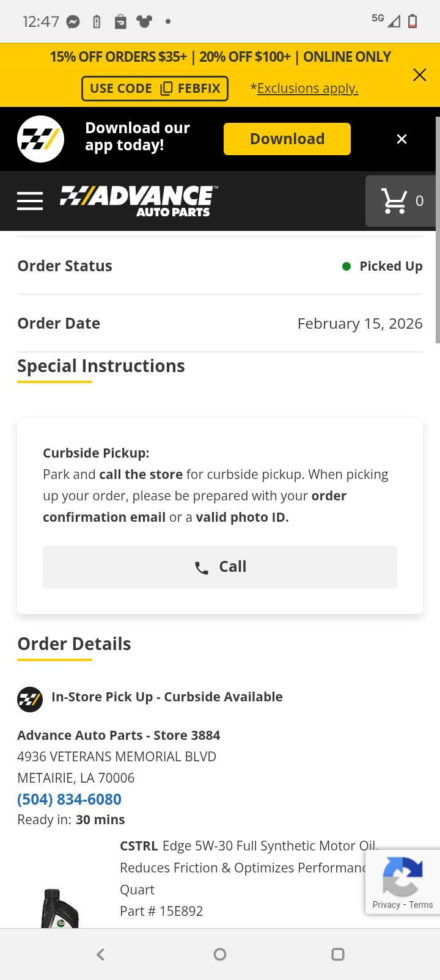Image resolution: width=440 pixels, height=980 pixels.
Task: Tap the checkered app icon in banner
Action: [40, 139]
